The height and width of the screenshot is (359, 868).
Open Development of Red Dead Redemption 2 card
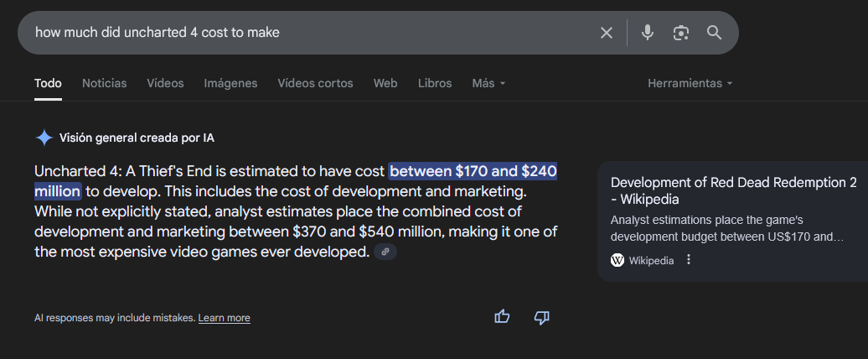point(733,190)
